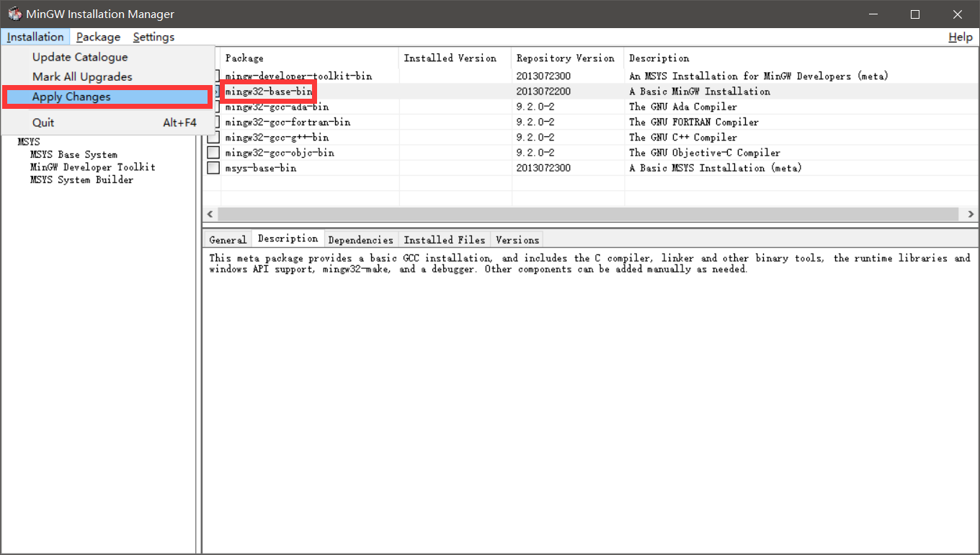The image size is (980, 555).
Task: Maximize the MinGW Installation Manager window
Action: [x=915, y=14]
